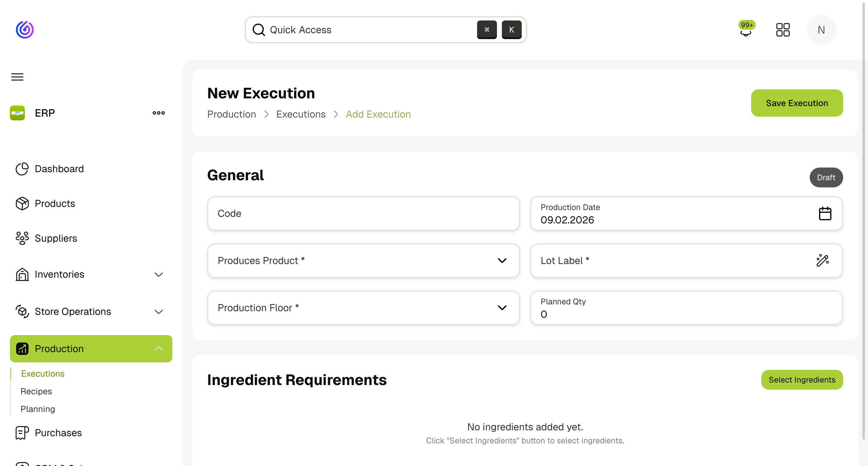The width and height of the screenshot is (868, 466).
Task: Open the calendar picker for Production Date
Action: [x=825, y=213]
